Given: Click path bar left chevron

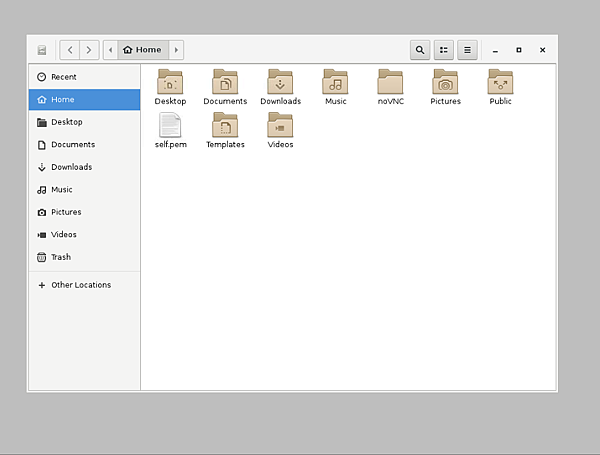Looking at the screenshot, I should click(x=110, y=50).
